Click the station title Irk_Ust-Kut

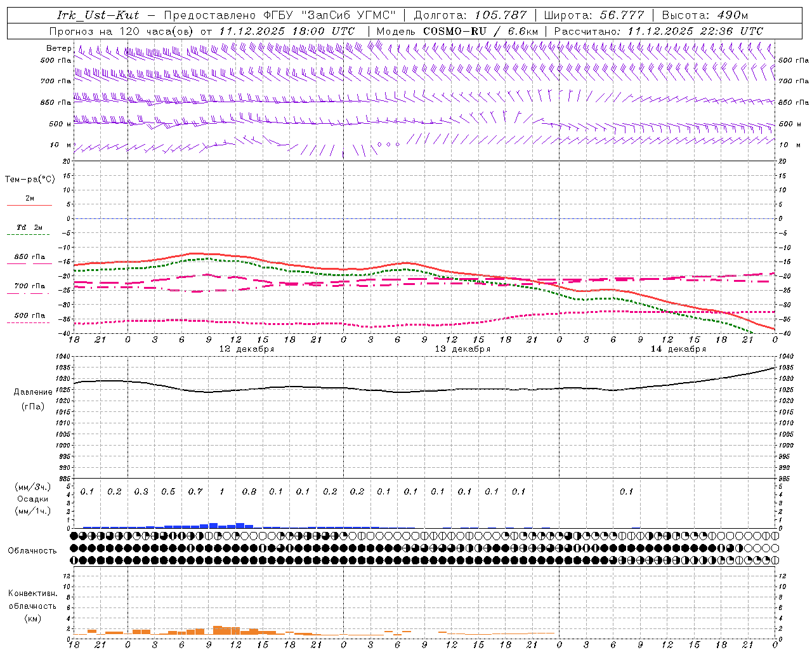pyautogui.click(x=98, y=15)
